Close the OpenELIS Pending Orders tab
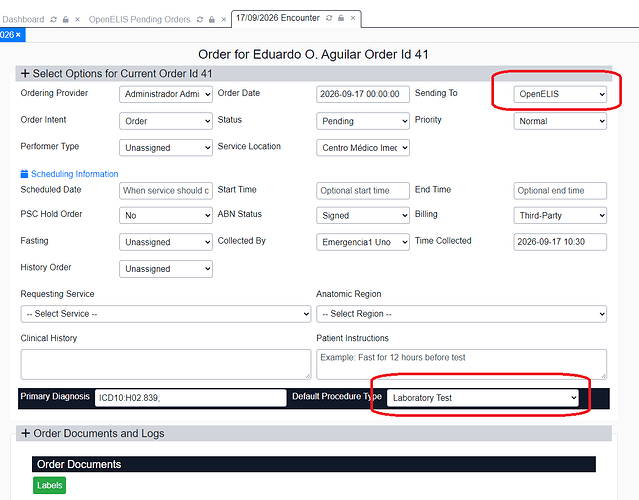639x500 pixels. pos(224,19)
